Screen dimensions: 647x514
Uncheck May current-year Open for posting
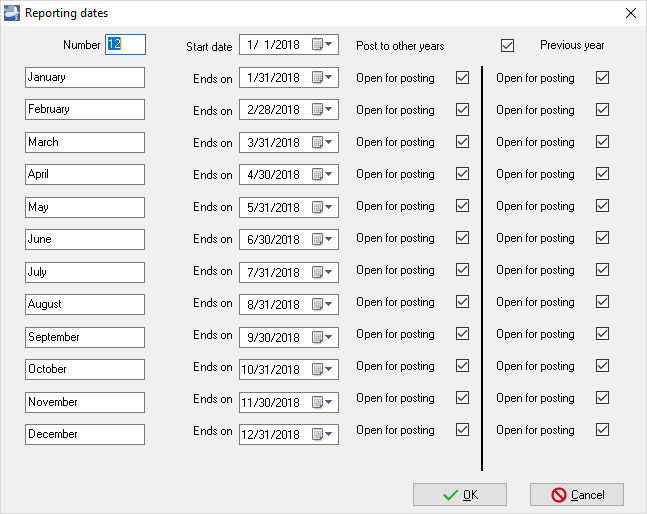coord(462,206)
